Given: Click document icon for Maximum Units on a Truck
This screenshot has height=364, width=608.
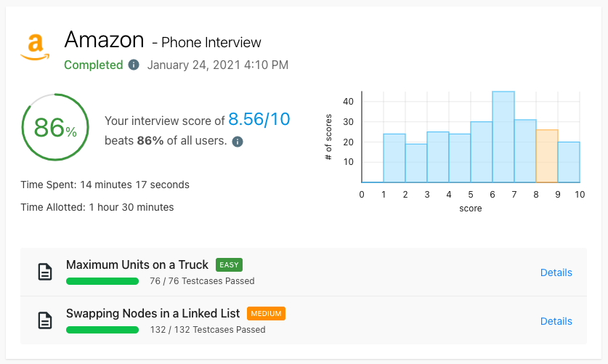Looking at the screenshot, I should click(x=45, y=272).
